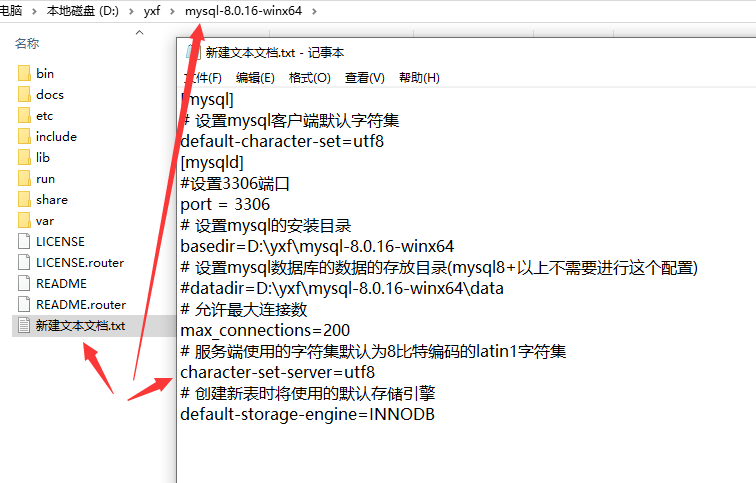Place cursor in the basedir=D:\yxf line
Image resolution: width=756 pixels, height=483 pixels.
pyautogui.click(x=317, y=246)
